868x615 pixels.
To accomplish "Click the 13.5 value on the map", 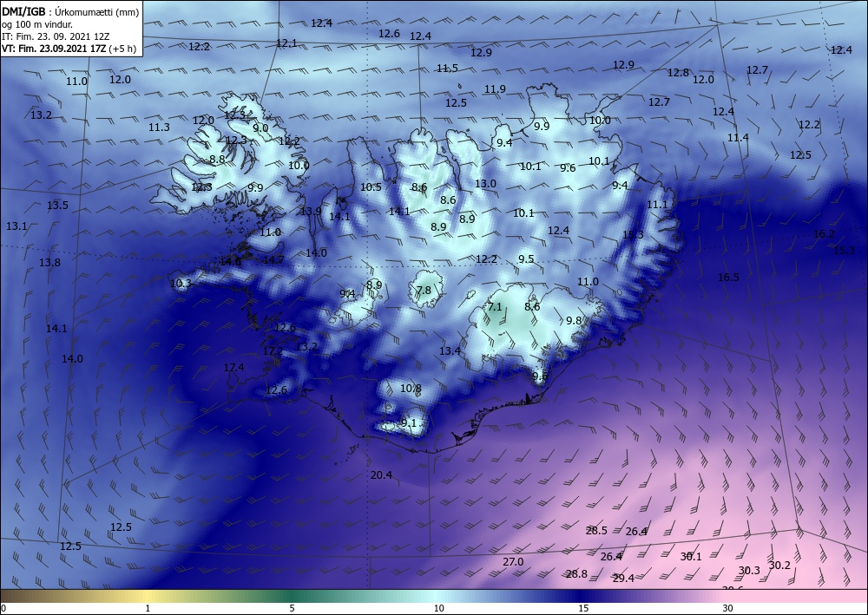I will (57, 206).
